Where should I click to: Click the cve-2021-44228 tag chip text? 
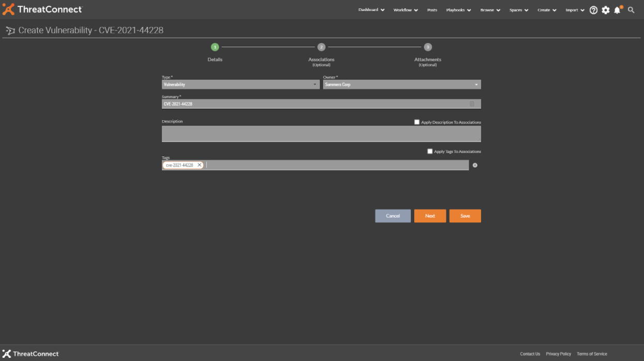179,165
